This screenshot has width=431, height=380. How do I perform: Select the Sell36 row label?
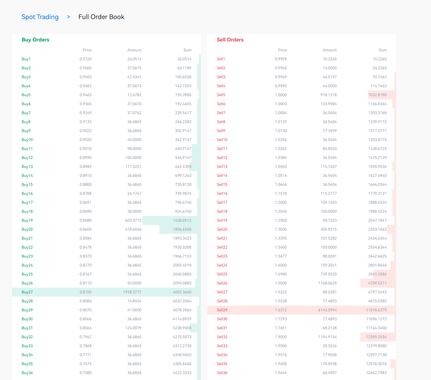(x=222, y=373)
